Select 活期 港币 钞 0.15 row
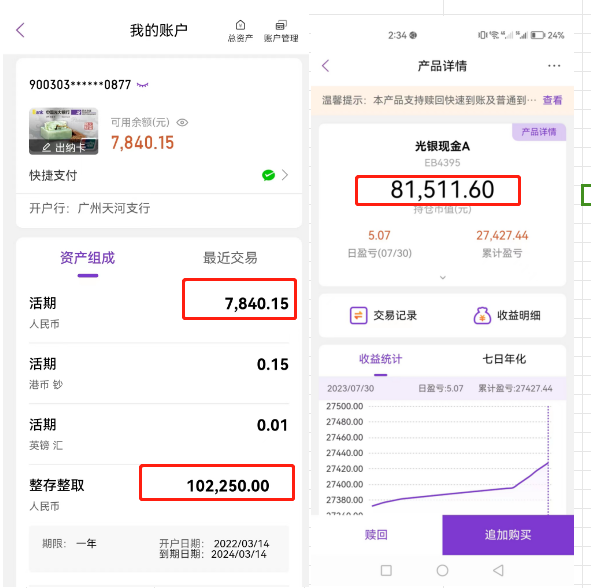Viewport: 591px width, 588px height. [159, 373]
